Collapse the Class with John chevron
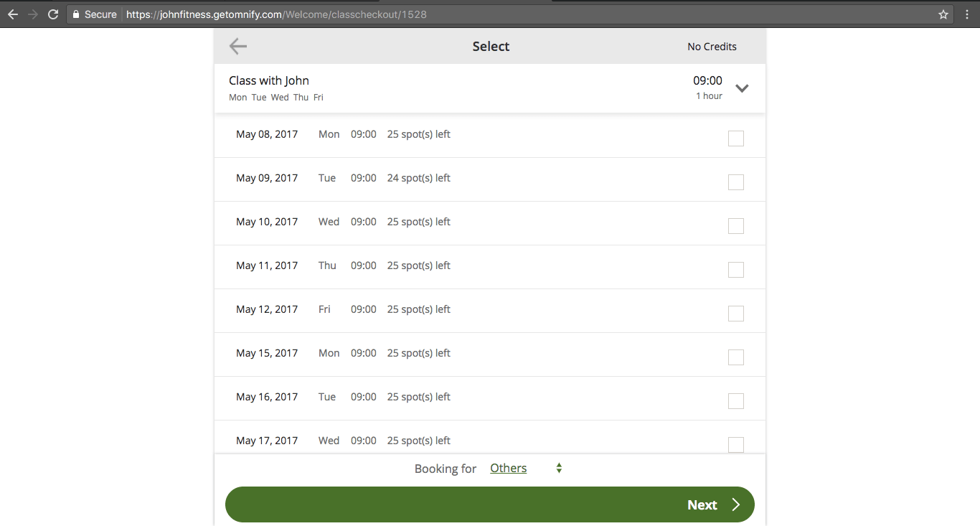This screenshot has height=526, width=980. 743,88
